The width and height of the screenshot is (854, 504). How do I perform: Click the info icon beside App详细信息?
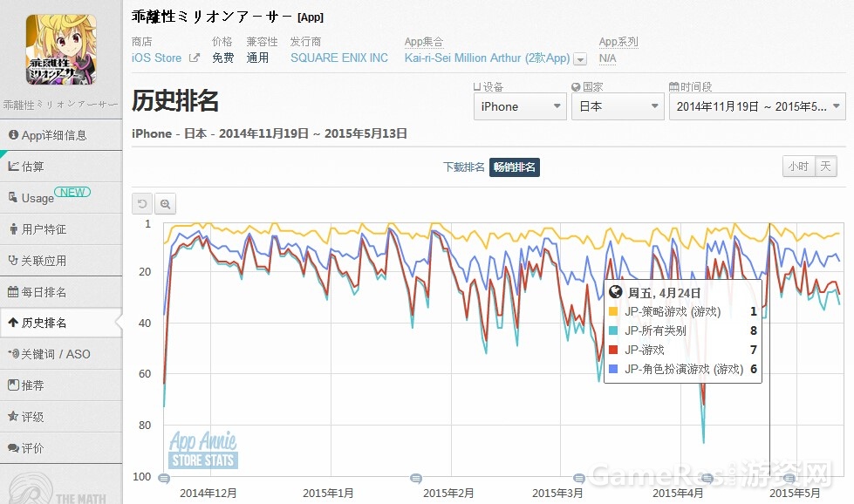coord(13,135)
